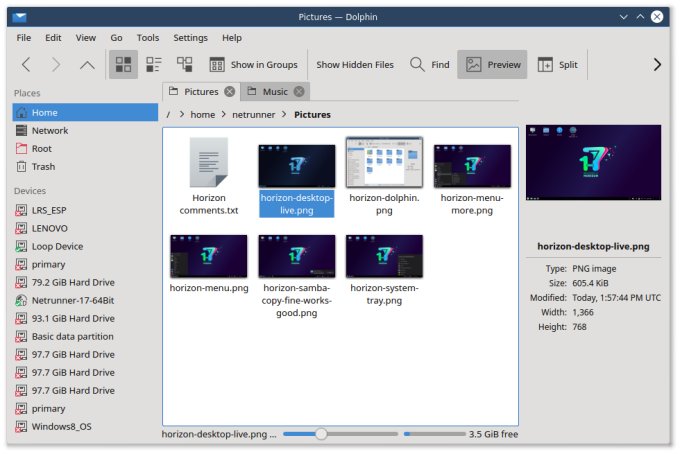Toggle Show in Groups
This screenshot has height=454, width=680.
point(253,64)
